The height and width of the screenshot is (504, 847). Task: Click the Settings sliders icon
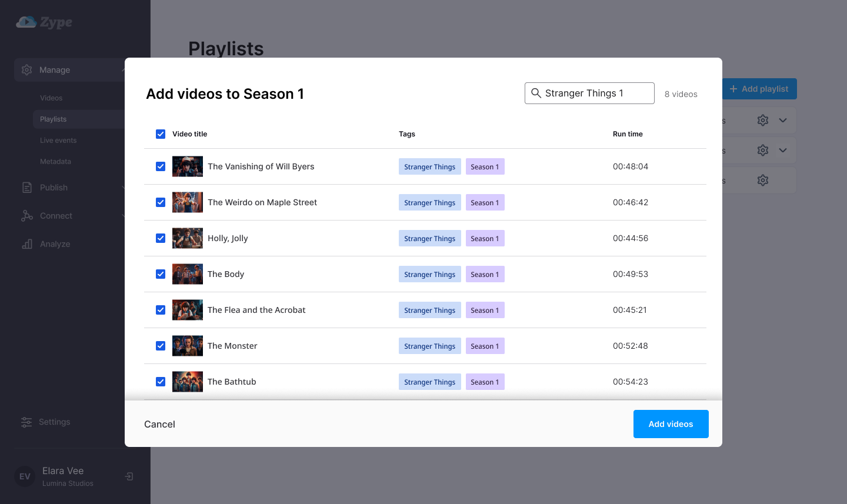coord(26,422)
